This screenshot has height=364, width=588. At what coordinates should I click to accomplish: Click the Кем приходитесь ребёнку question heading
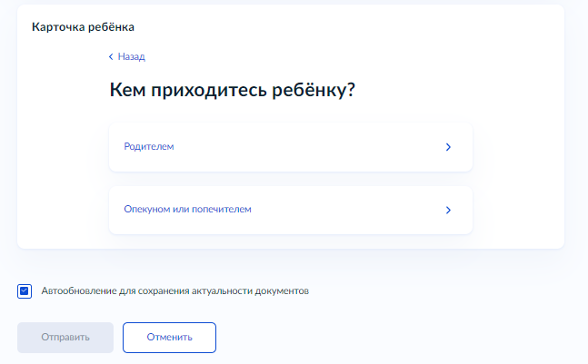(x=231, y=91)
